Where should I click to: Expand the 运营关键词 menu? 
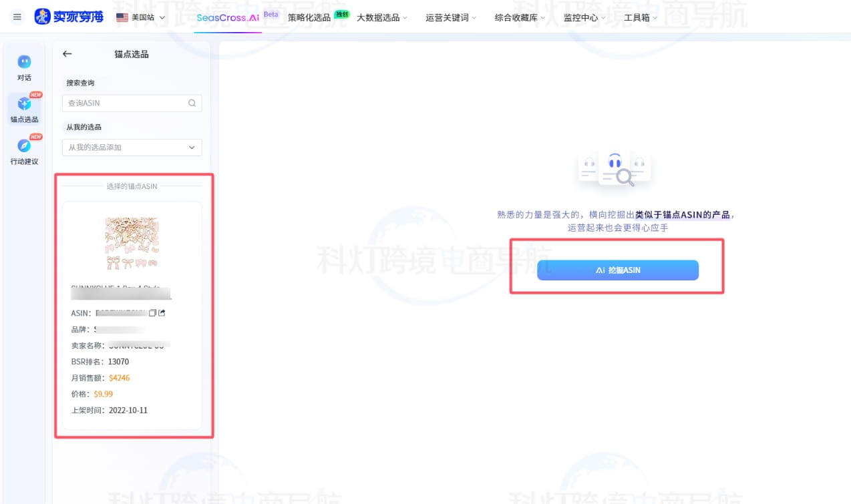pos(451,17)
